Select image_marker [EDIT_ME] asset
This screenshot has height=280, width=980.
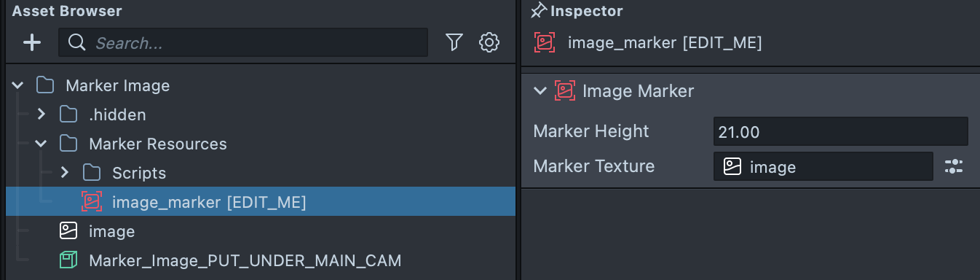[261, 202]
